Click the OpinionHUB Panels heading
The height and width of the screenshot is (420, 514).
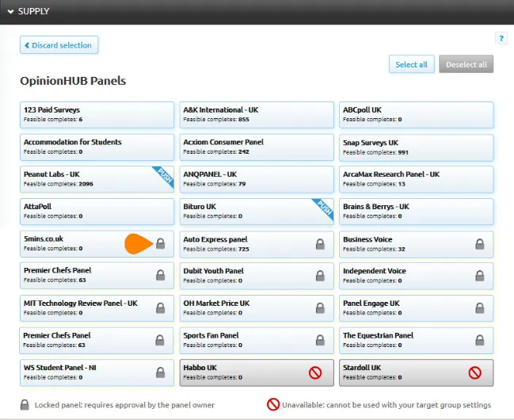click(x=73, y=81)
